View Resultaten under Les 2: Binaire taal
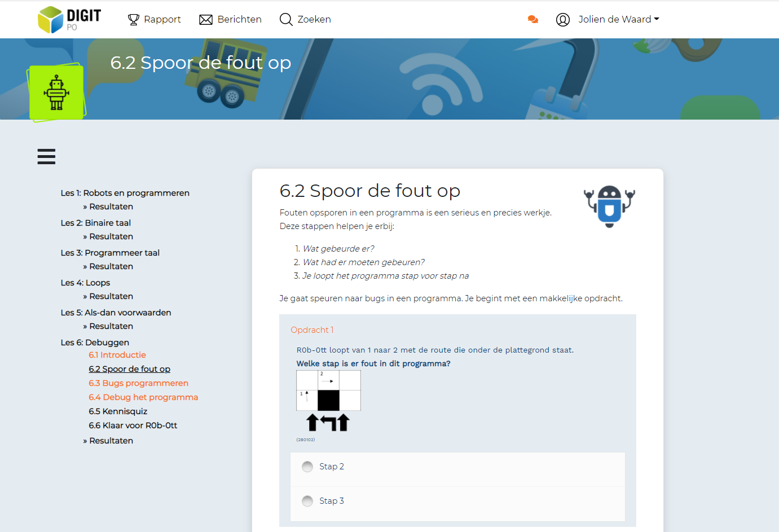 111,236
